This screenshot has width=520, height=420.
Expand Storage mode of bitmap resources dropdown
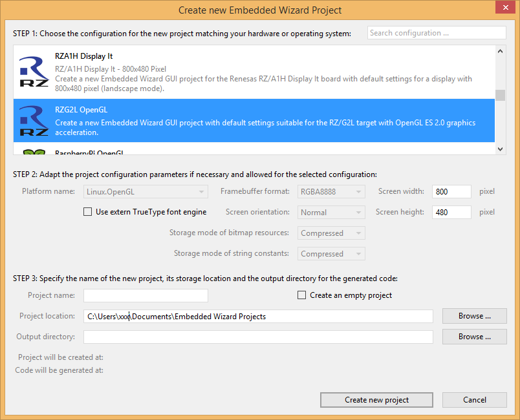[331, 233]
